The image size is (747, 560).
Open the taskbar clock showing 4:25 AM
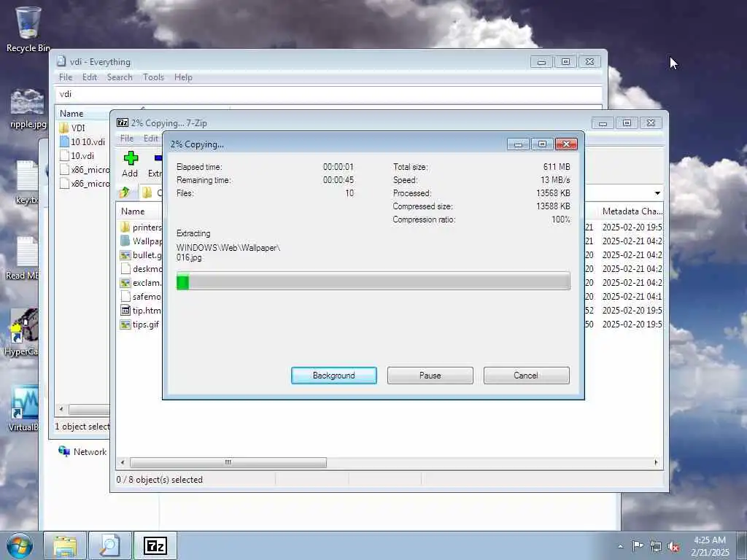pyautogui.click(x=710, y=546)
